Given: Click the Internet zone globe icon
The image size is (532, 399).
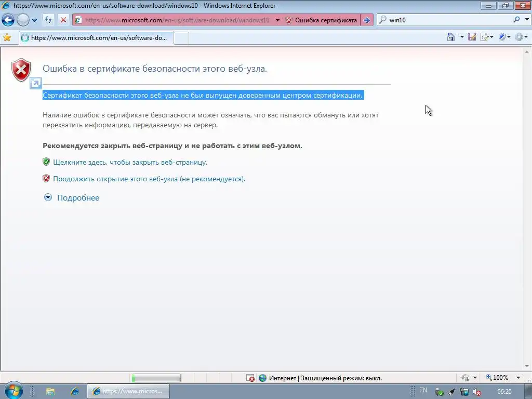Looking at the screenshot, I should [262, 378].
